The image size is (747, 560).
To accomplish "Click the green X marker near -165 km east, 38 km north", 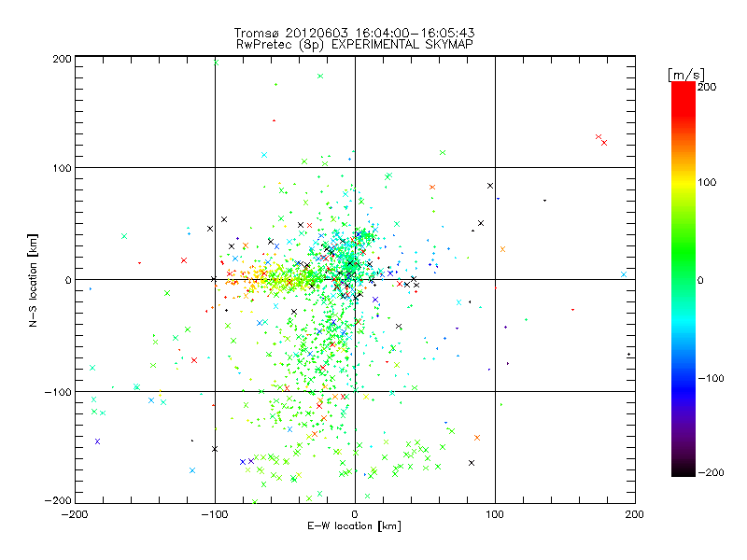I will (124, 236).
